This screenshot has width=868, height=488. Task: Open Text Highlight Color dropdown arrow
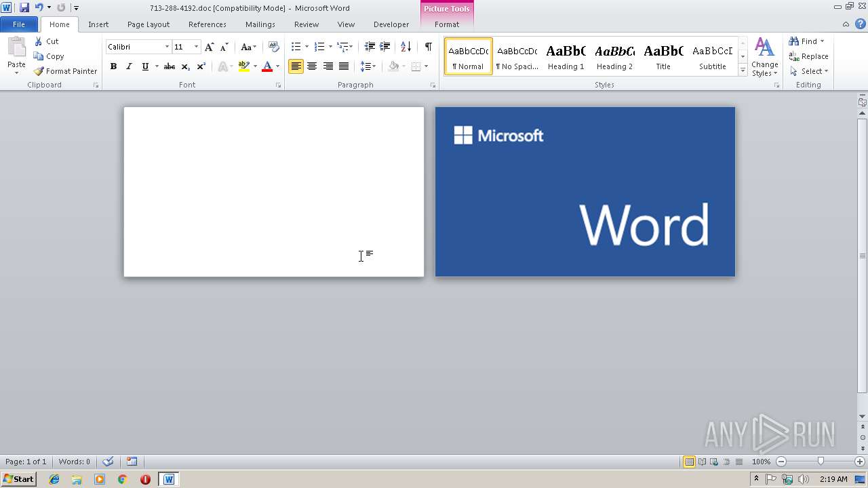click(x=255, y=66)
